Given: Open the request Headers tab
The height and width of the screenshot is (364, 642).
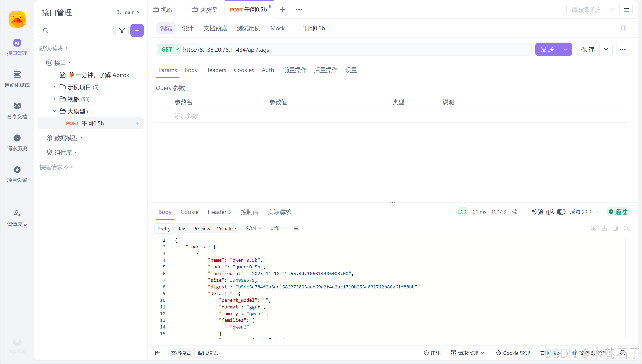Looking at the screenshot, I should tap(215, 70).
